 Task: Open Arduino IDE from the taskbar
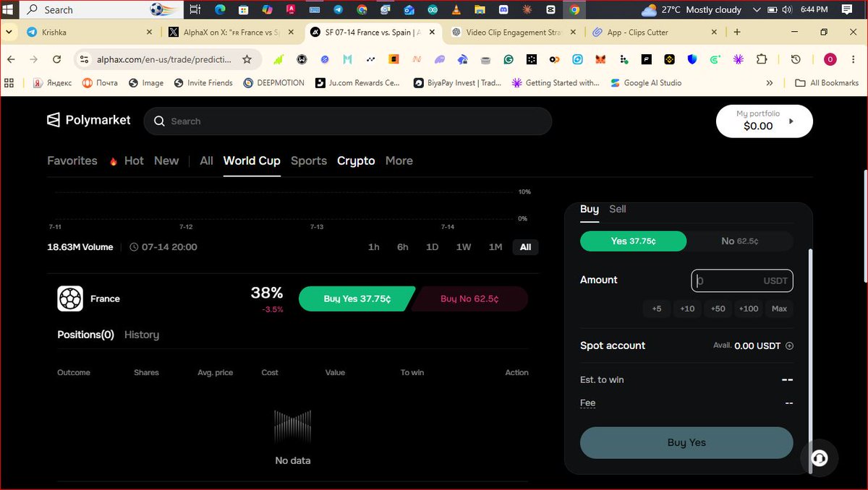pyautogui.click(x=432, y=10)
